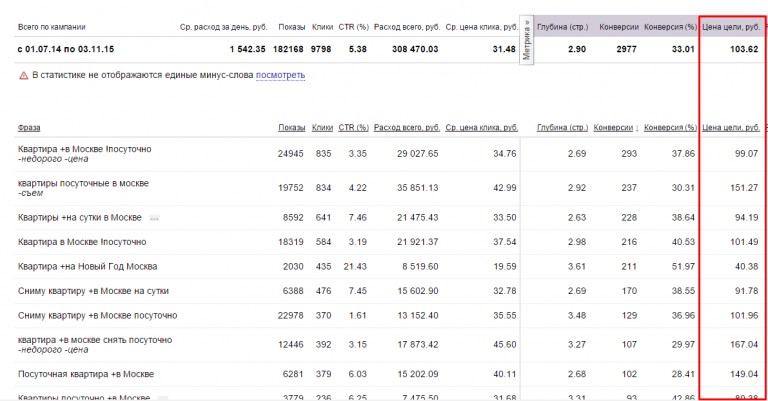Sort table by 'Показы' column header
Viewport: 768px width, 401px height.
pos(292,128)
